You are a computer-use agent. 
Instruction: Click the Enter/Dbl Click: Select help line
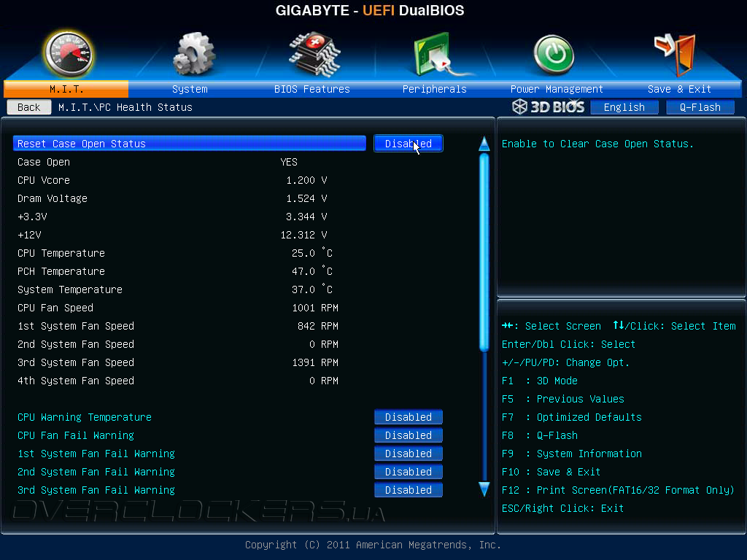point(568,344)
